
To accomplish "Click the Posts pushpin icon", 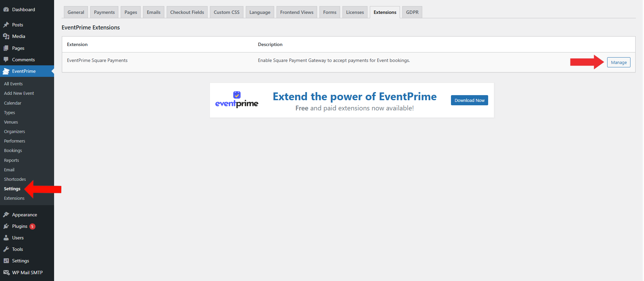I will [6, 25].
